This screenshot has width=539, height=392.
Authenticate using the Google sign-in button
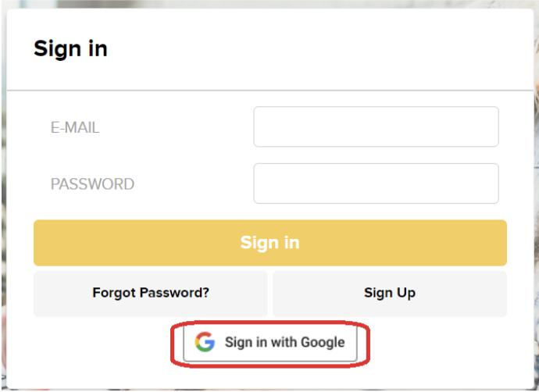(x=270, y=342)
